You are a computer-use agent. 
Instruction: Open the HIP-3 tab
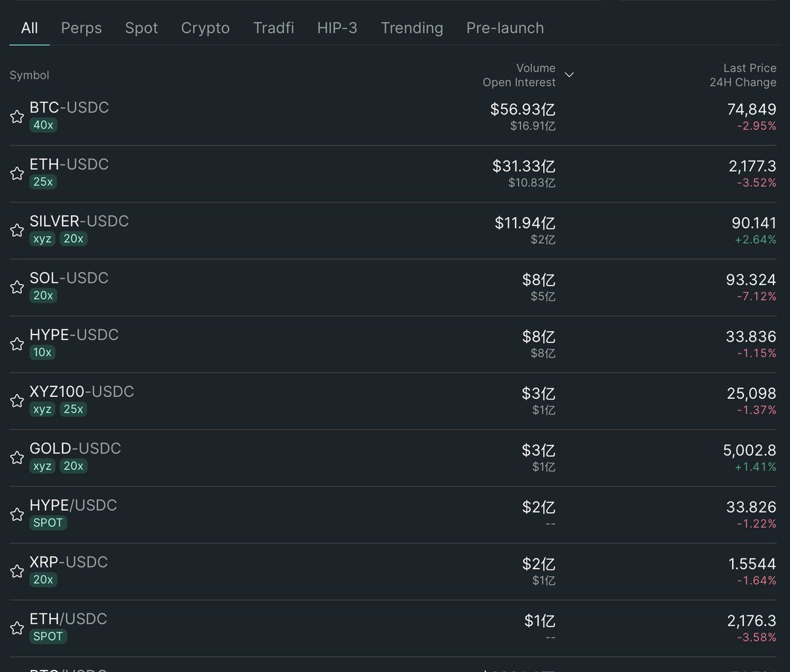[x=337, y=28]
